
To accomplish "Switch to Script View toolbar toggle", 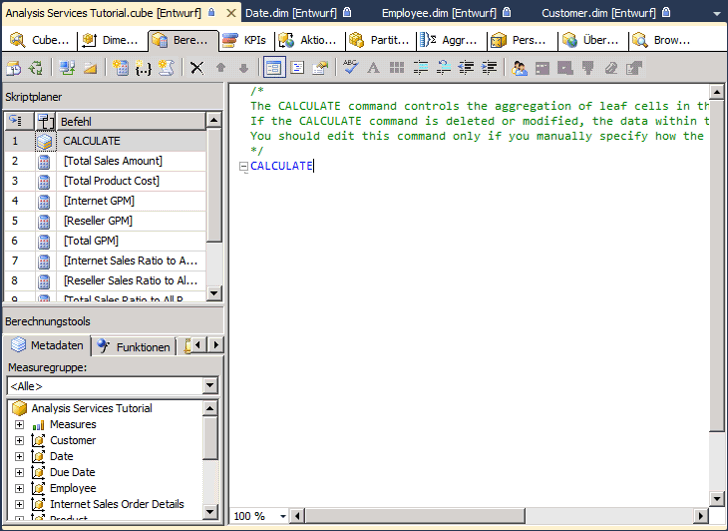I will tap(297, 68).
